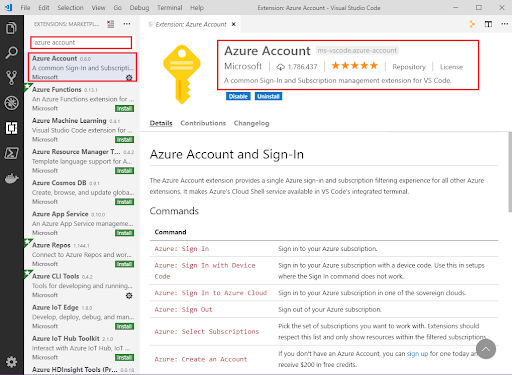This screenshot has width=512, height=375.
Task: Open editor more actions ellipsis
Action: (x=505, y=24)
